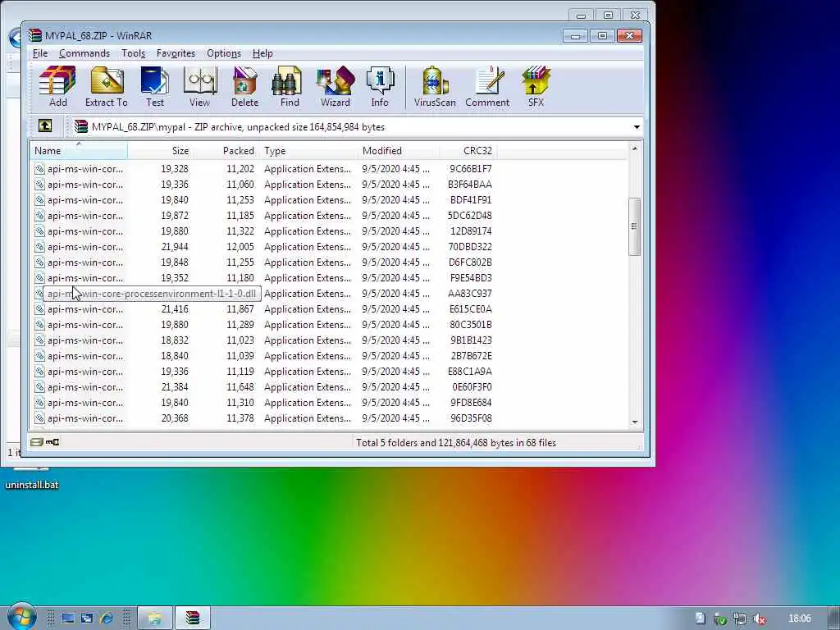Screen dimensions: 840x630
Task: Click the file list scroll down arrow
Action: pyautogui.click(x=635, y=422)
